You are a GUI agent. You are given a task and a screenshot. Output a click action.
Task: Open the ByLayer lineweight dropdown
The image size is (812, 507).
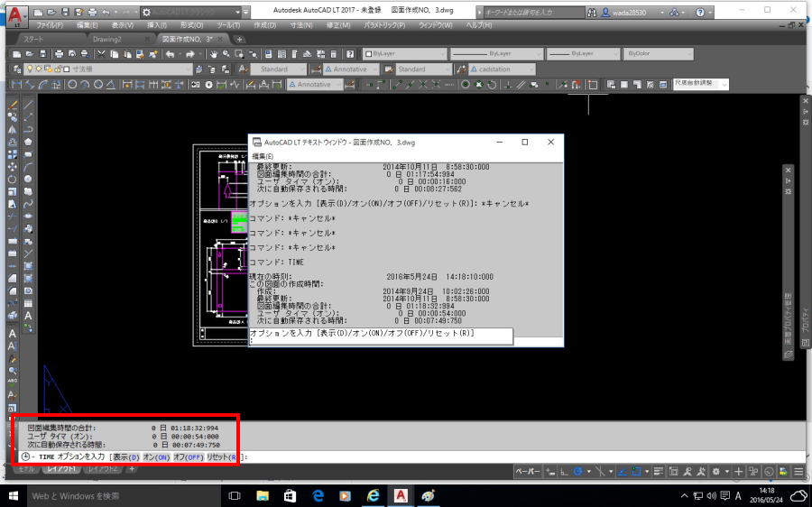pyautogui.click(x=583, y=53)
